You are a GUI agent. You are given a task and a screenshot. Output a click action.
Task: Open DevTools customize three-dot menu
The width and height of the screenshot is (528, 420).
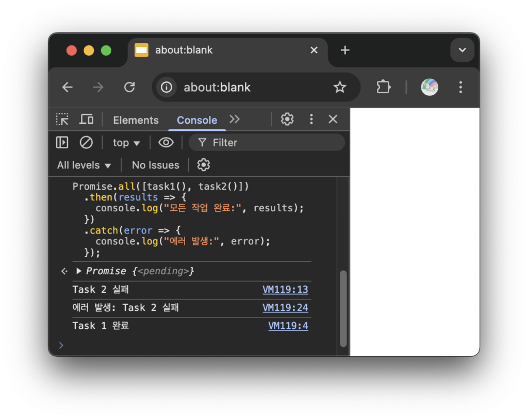311,119
